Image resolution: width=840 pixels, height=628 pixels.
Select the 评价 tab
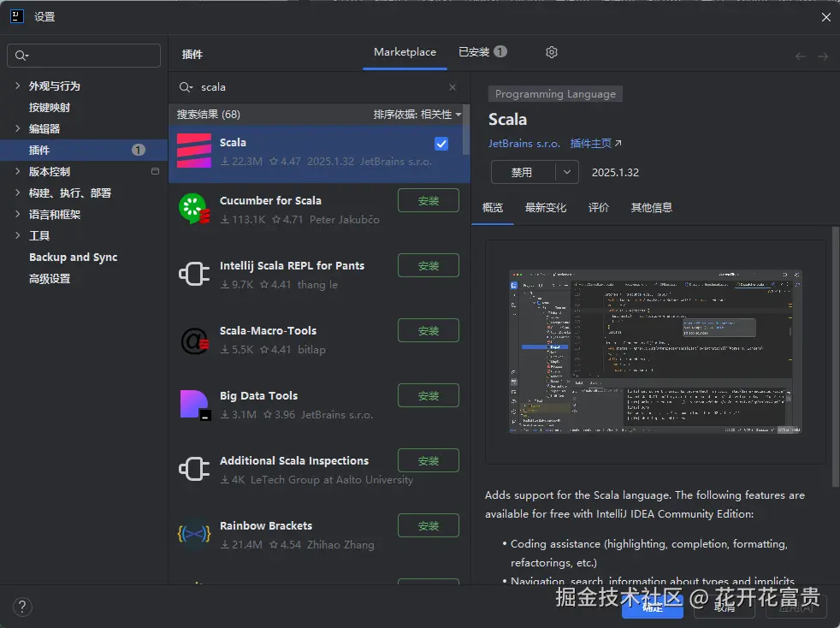point(599,208)
